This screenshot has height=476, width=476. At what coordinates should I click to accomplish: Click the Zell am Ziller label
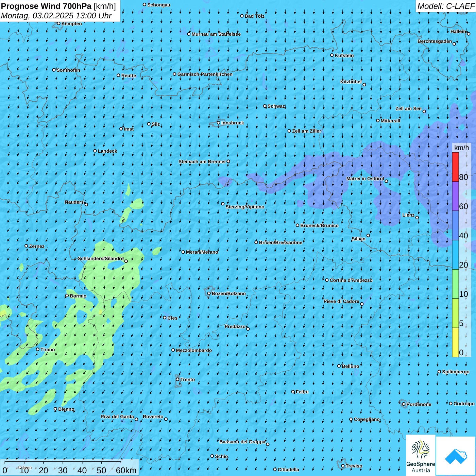[307, 131]
